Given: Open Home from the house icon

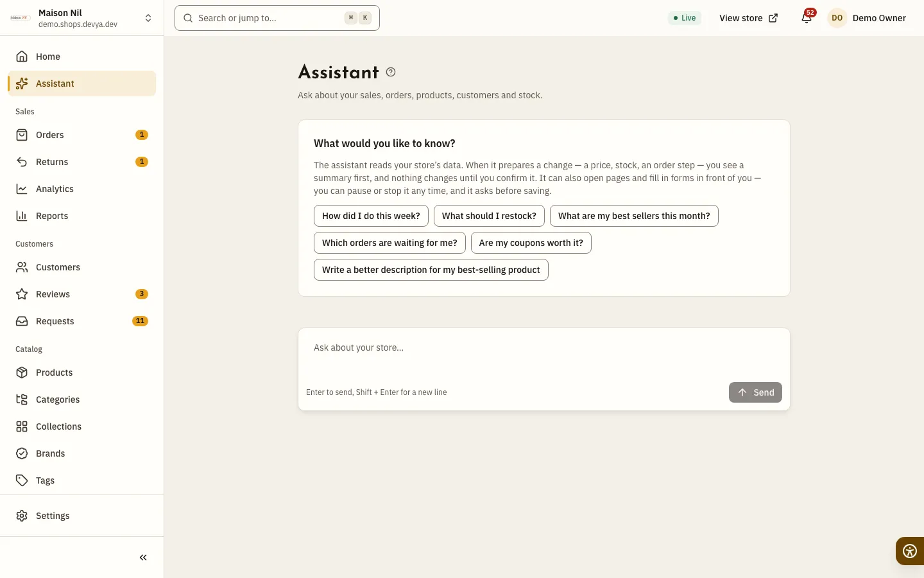Looking at the screenshot, I should pyautogui.click(x=22, y=57).
